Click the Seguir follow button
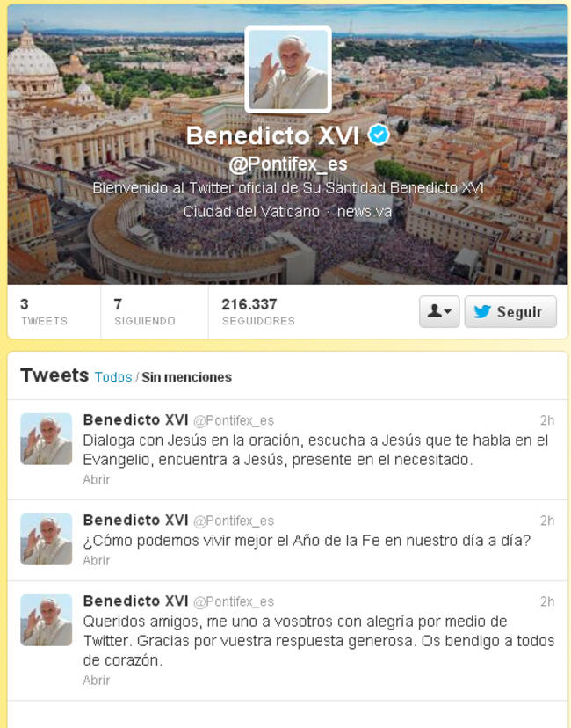 [x=510, y=311]
